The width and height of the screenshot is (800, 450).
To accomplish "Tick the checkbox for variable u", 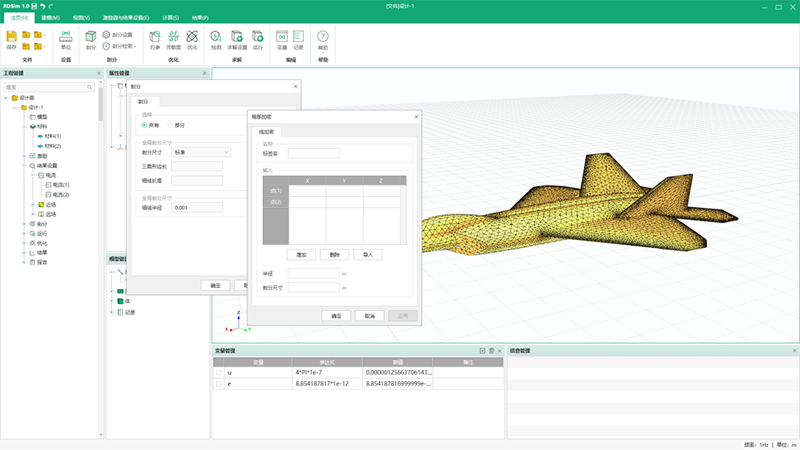I will click(x=219, y=372).
